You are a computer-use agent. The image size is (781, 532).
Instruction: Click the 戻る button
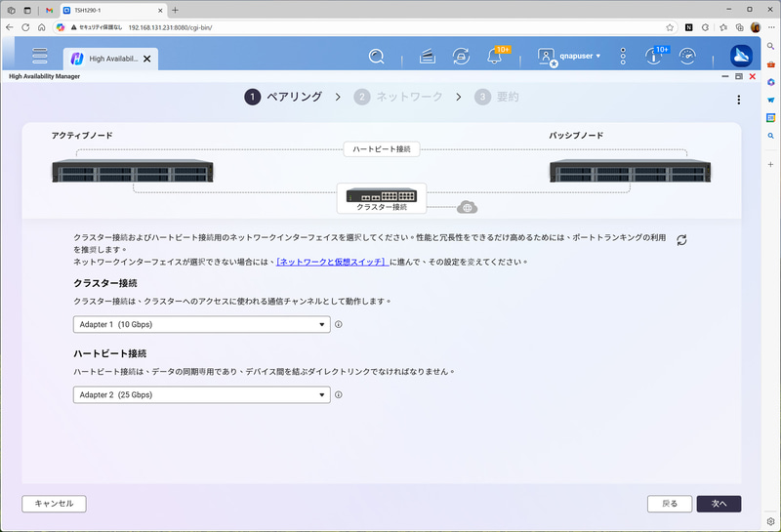pos(670,504)
